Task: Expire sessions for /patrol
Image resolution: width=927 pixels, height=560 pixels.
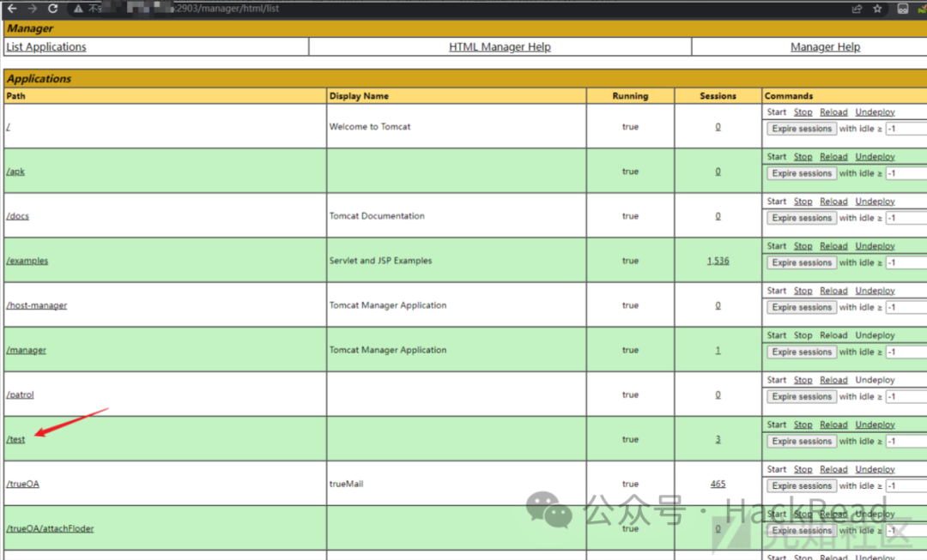Action: tap(802, 396)
